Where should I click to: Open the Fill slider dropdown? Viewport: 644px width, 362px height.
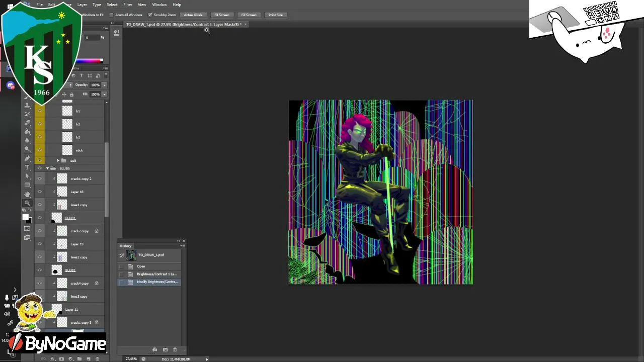[x=104, y=95]
